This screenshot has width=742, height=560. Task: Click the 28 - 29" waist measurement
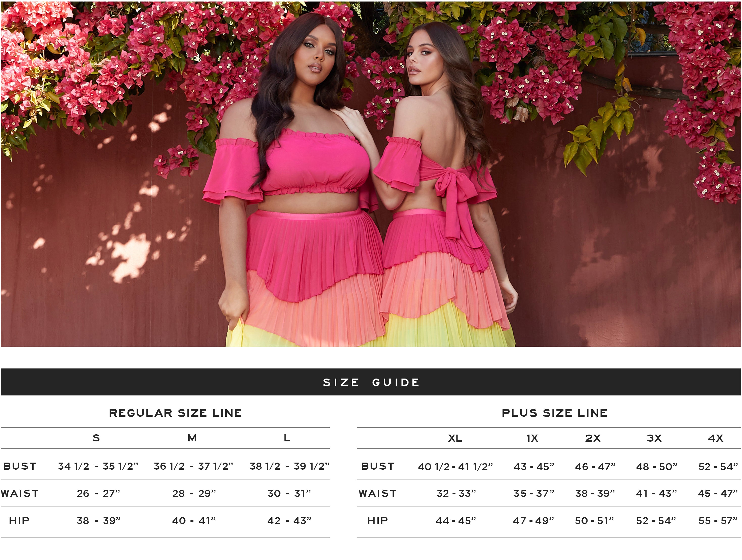(x=194, y=493)
